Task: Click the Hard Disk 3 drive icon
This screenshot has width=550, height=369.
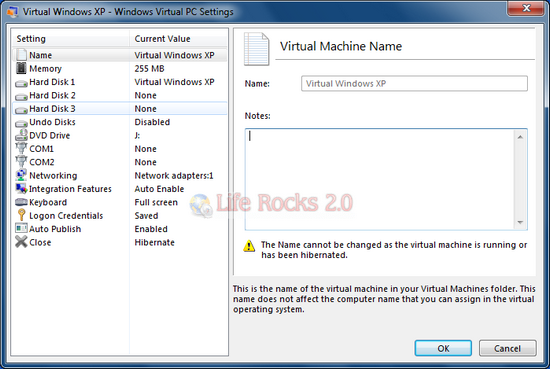Action: tap(21, 110)
